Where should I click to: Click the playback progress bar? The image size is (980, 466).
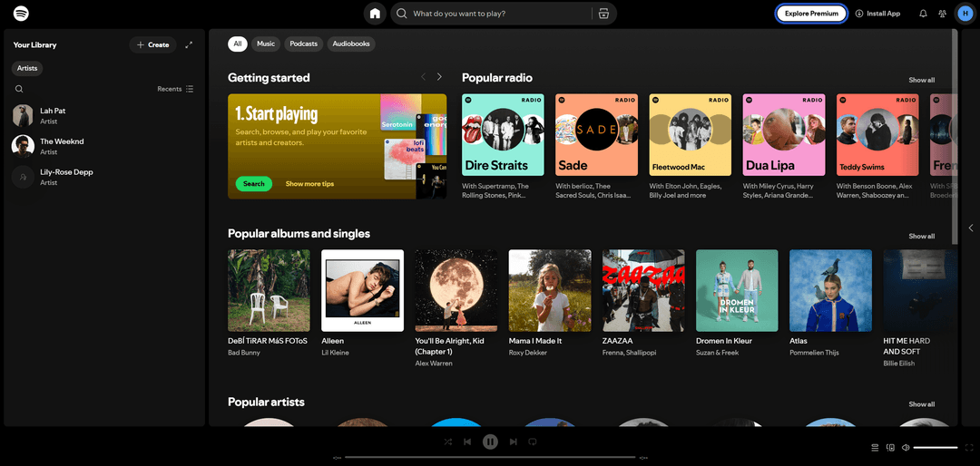(x=490, y=457)
